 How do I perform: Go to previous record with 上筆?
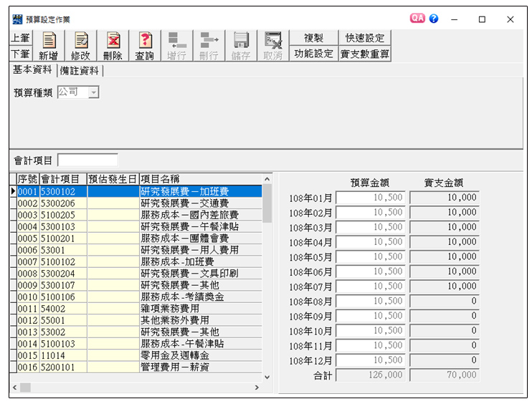point(20,38)
